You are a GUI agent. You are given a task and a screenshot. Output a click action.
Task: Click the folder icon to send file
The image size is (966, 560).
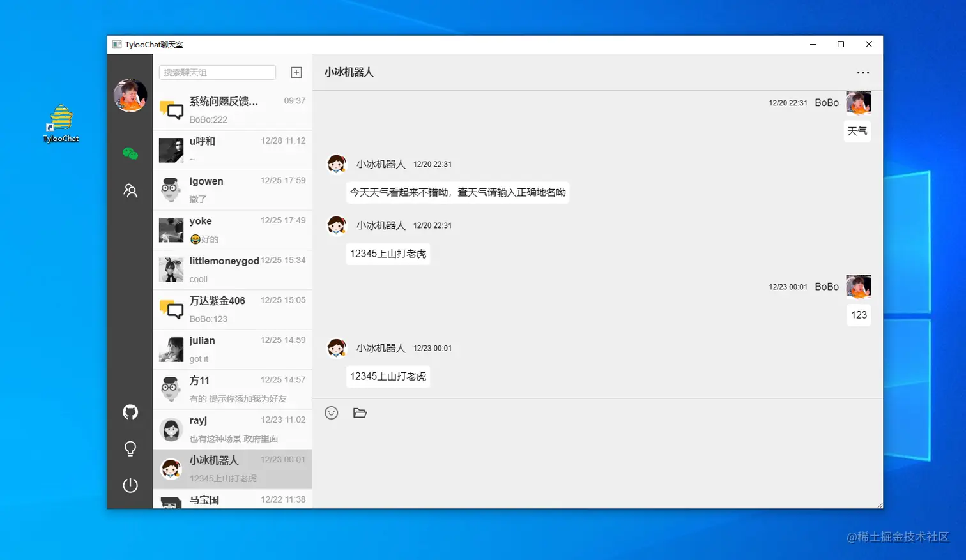(x=360, y=412)
